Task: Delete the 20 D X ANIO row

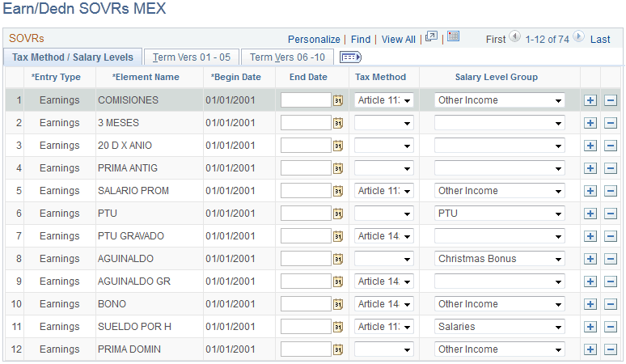Action: pos(611,146)
